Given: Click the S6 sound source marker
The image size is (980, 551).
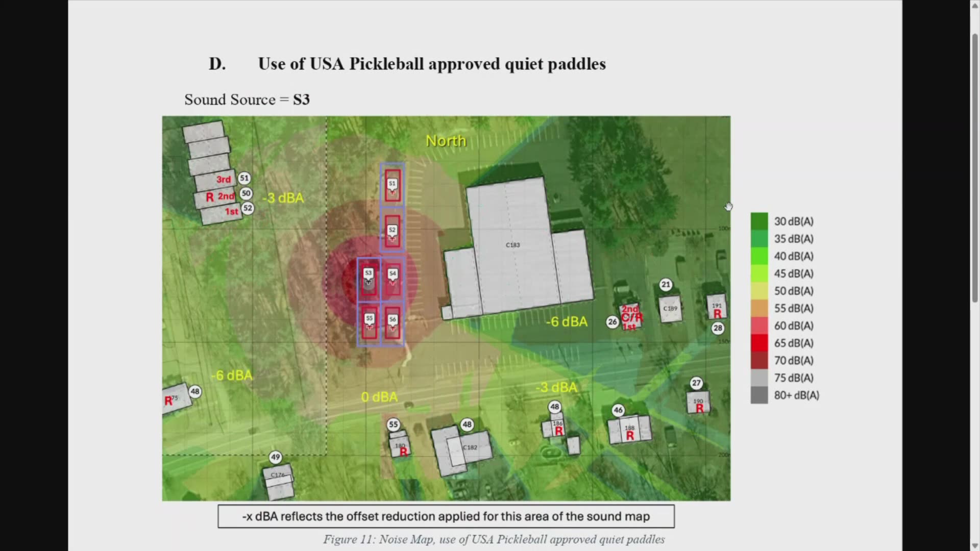Looking at the screenshot, I should tap(392, 320).
